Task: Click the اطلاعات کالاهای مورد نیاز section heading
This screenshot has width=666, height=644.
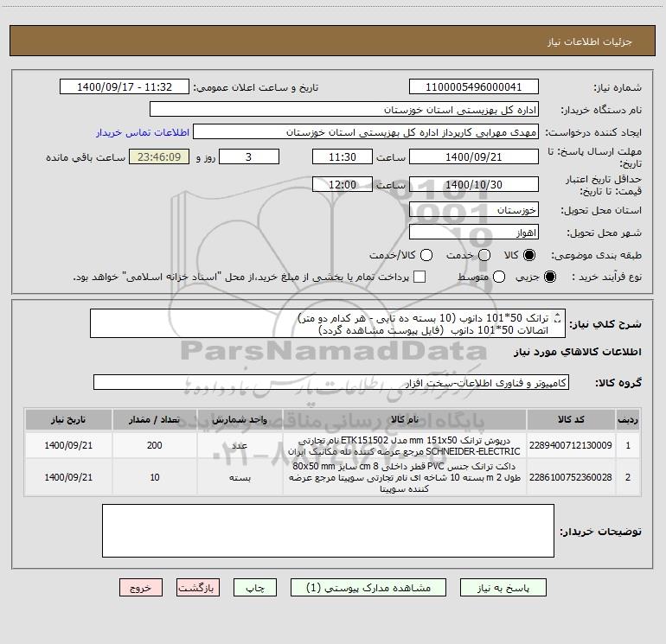Action: [x=577, y=352]
